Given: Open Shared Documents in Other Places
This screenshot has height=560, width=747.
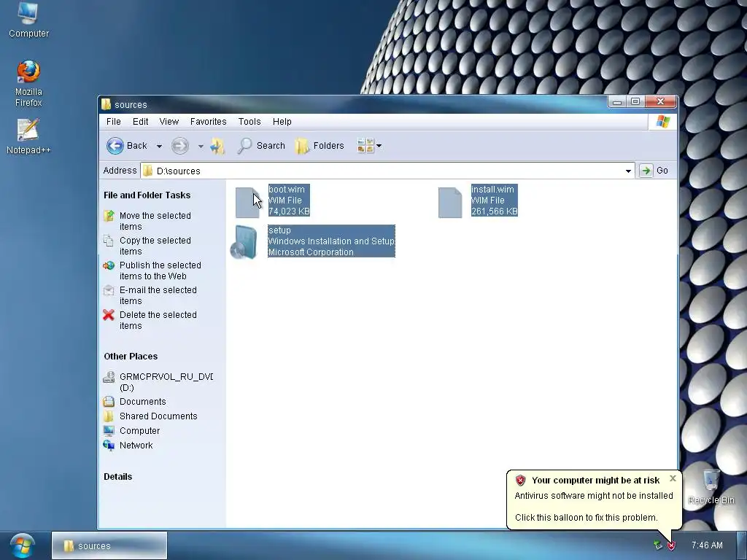Looking at the screenshot, I should click(x=158, y=416).
